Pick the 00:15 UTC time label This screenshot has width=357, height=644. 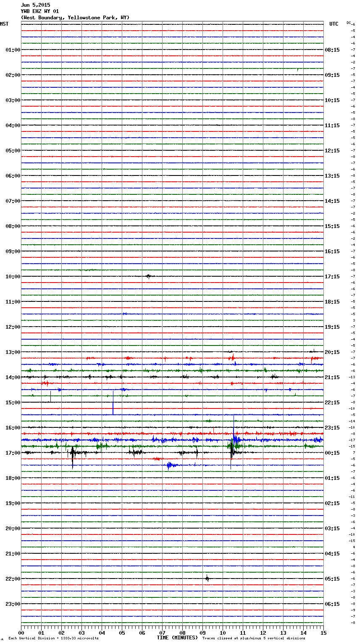(332, 453)
